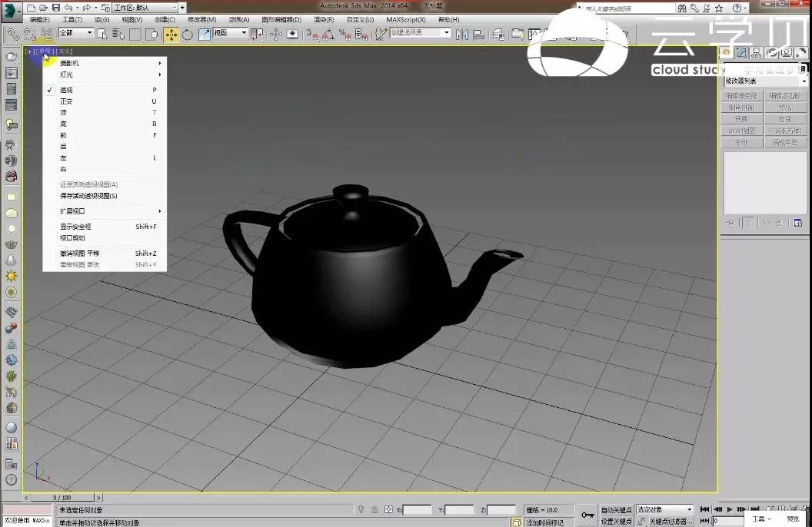The height and width of the screenshot is (527, 812).
Task: Toggle the Spinner Snap icon
Action: [361, 35]
